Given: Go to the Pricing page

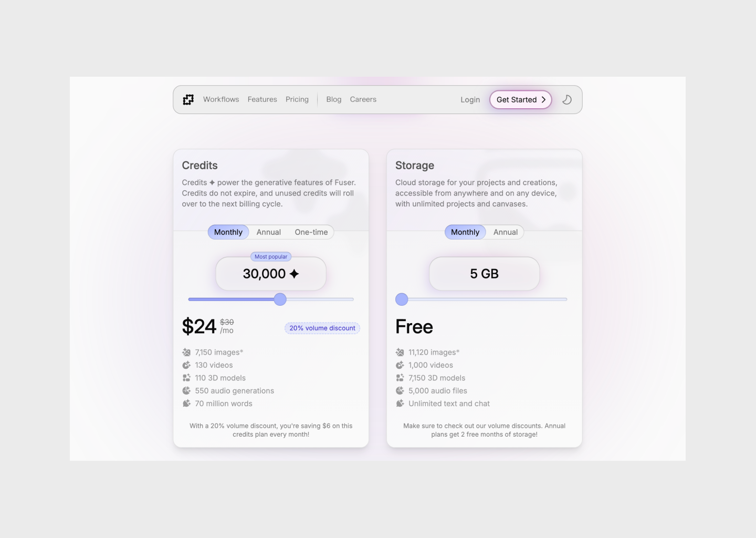Looking at the screenshot, I should [x=297, y=99].
